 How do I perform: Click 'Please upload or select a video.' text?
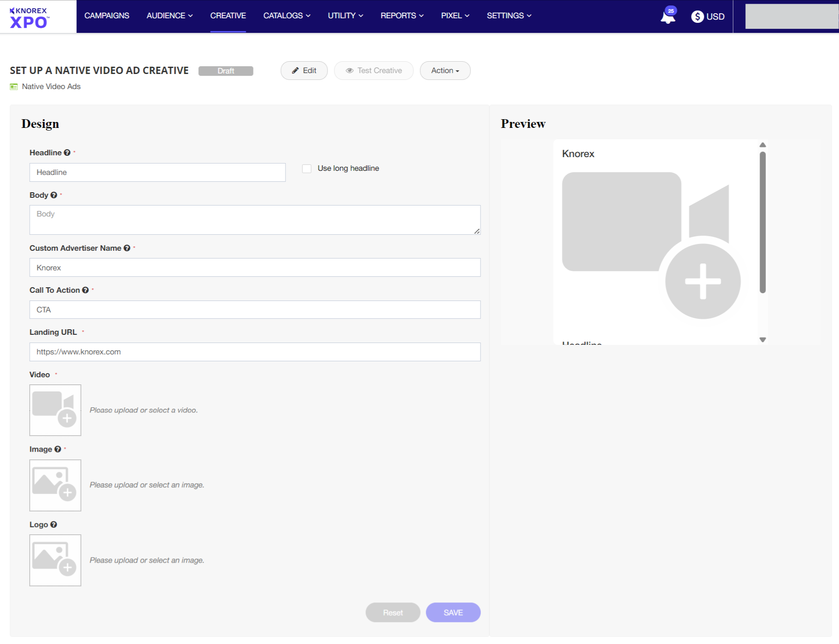143,410
